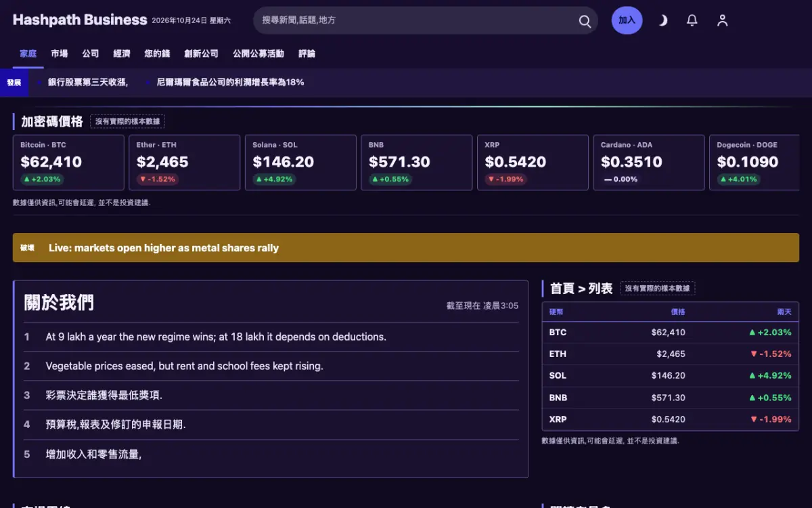
Task: Click the 關於我們 section heading
Action: [x=59, y=303]
